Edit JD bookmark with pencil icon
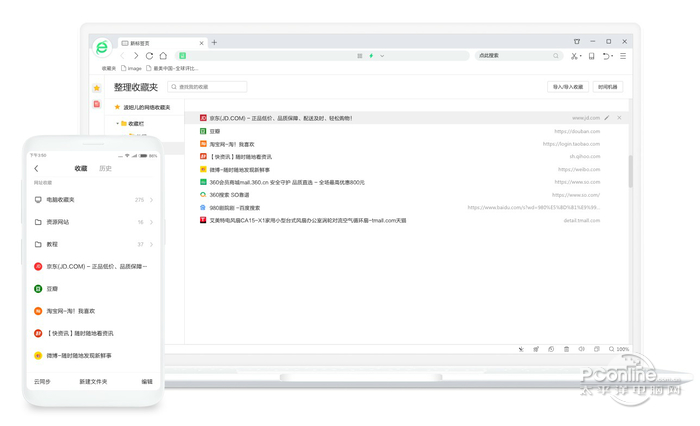 tap(607, 118)
